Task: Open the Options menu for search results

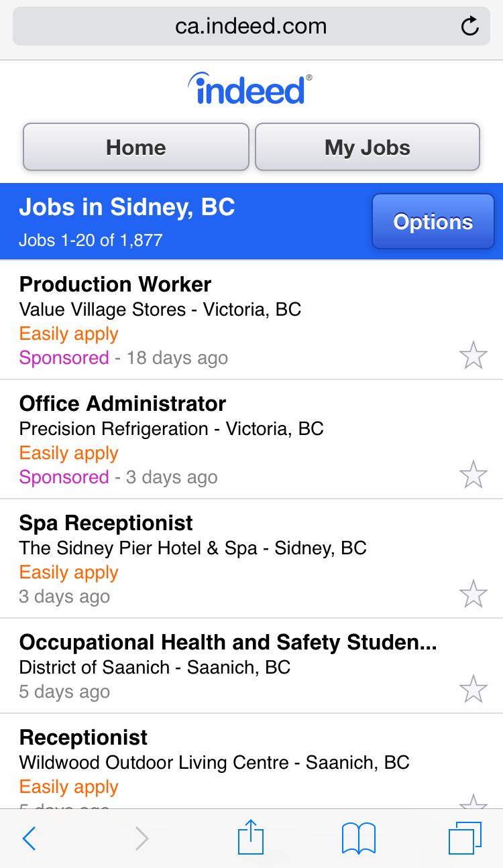Action: coord(433,222)
